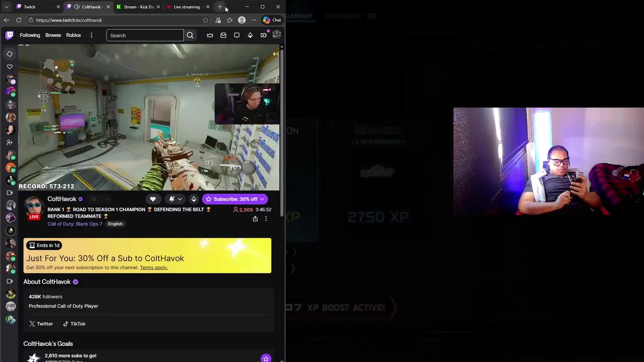644x362 pixels.
Task: Open the user avatar menu on Twitch
Action: click(277, 35)
